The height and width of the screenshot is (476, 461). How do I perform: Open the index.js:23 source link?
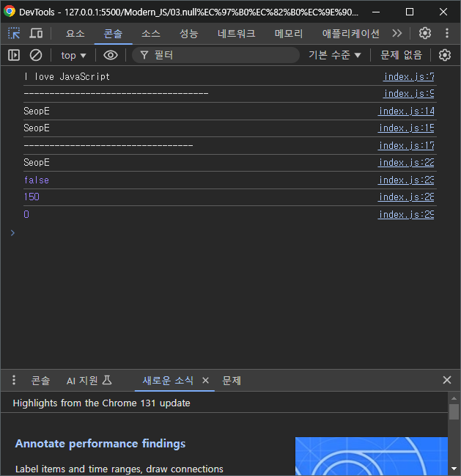pyautogui.click(x=407, y=180)
